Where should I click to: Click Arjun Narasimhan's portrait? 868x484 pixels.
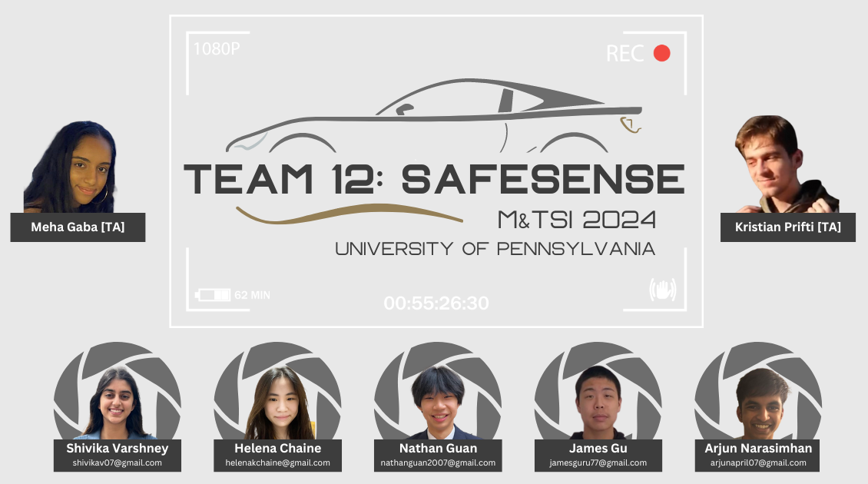761,403
